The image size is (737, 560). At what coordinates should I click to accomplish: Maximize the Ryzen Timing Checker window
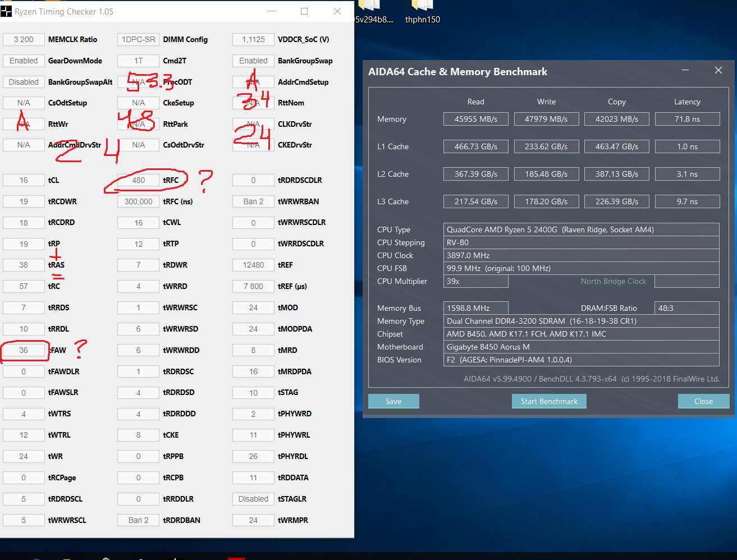pos(304,11)
